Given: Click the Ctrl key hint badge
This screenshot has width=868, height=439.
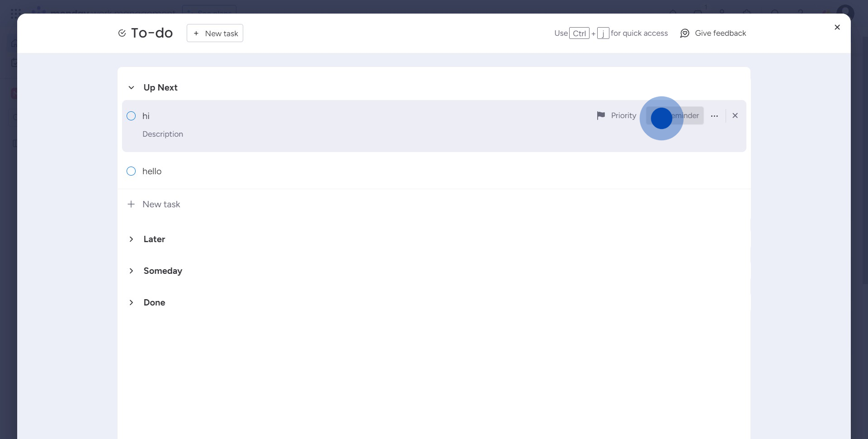Looking at the screenshot, I should [x=579, y=33].
